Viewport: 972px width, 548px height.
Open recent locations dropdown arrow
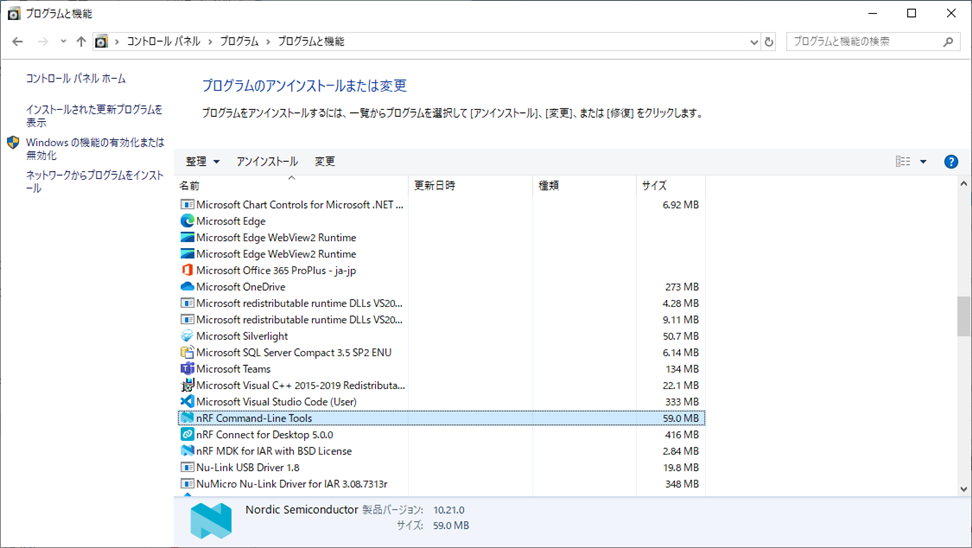tap(63, 42)
